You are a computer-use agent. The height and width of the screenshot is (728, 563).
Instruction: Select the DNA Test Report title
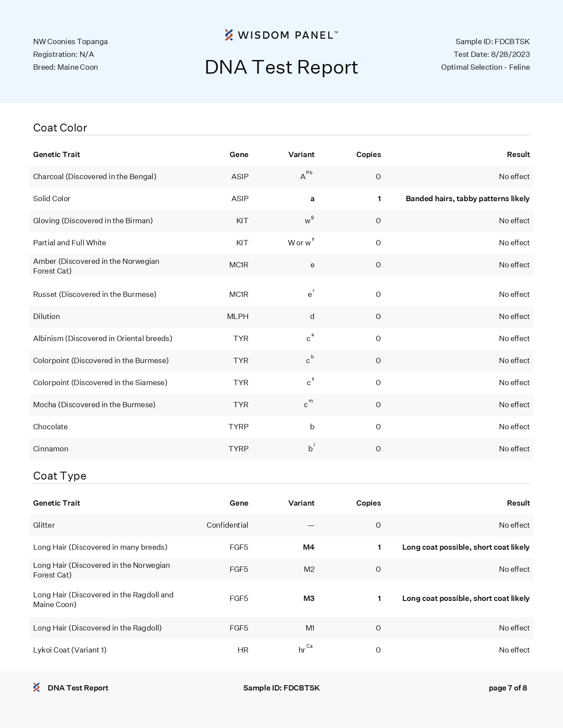point(281,67)
